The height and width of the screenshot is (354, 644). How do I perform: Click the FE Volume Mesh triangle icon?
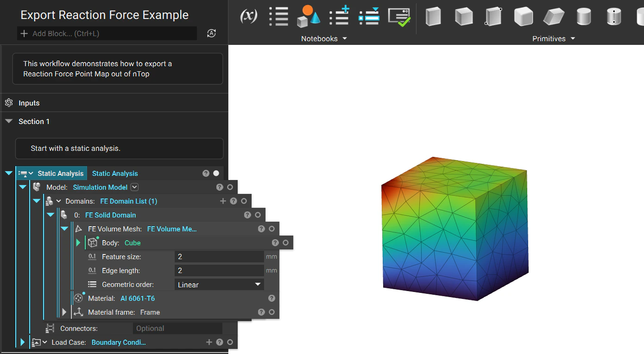tap(78, 229)
